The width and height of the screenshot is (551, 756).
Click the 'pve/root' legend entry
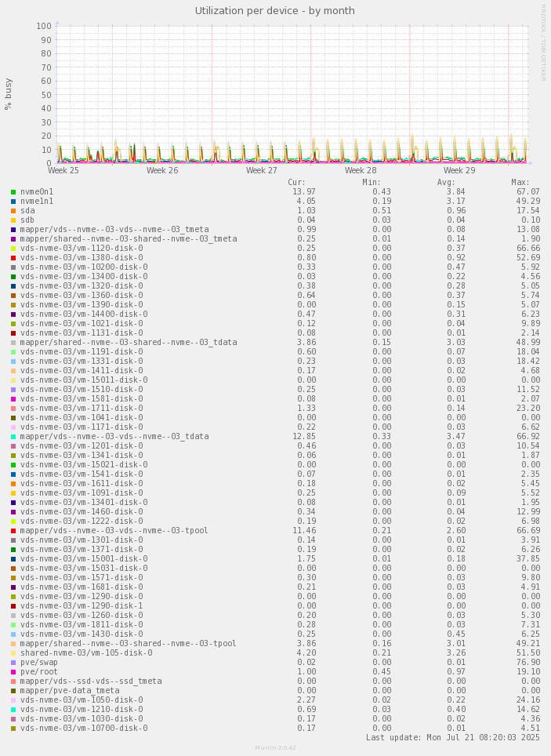pos(39,671)
